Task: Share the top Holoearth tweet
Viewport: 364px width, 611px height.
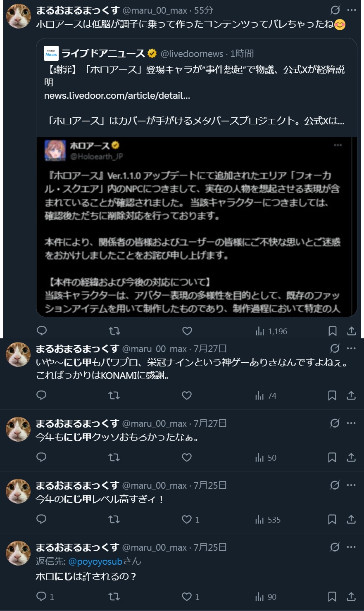Action: pos(351,331)
